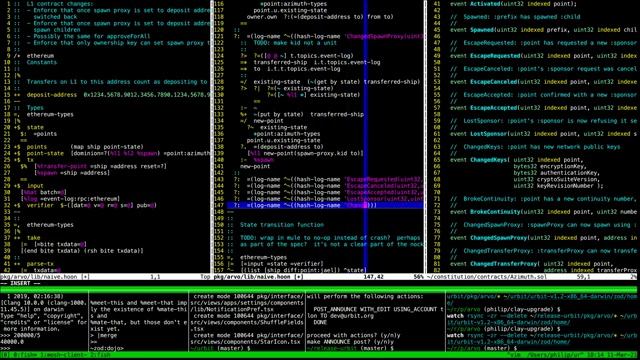Click '(map ship point-state)' on the points line
This screenshot has width=640, height=360.
107,147
